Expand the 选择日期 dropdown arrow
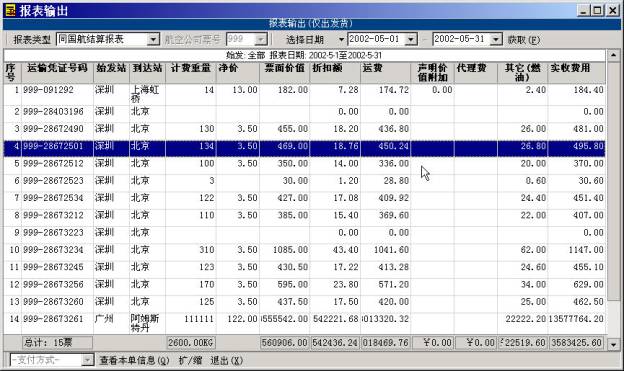The height and width of the screenshot is (371, 624). (341, 39)
